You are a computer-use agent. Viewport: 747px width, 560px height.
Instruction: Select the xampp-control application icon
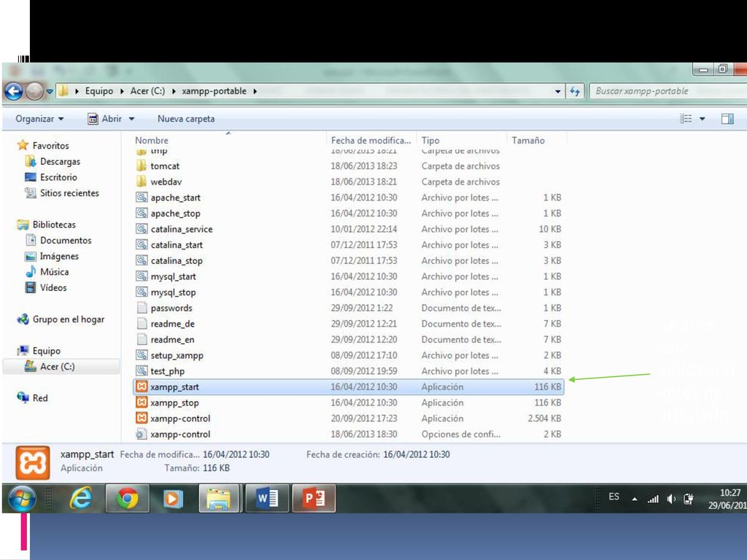[x=142, y=418]
